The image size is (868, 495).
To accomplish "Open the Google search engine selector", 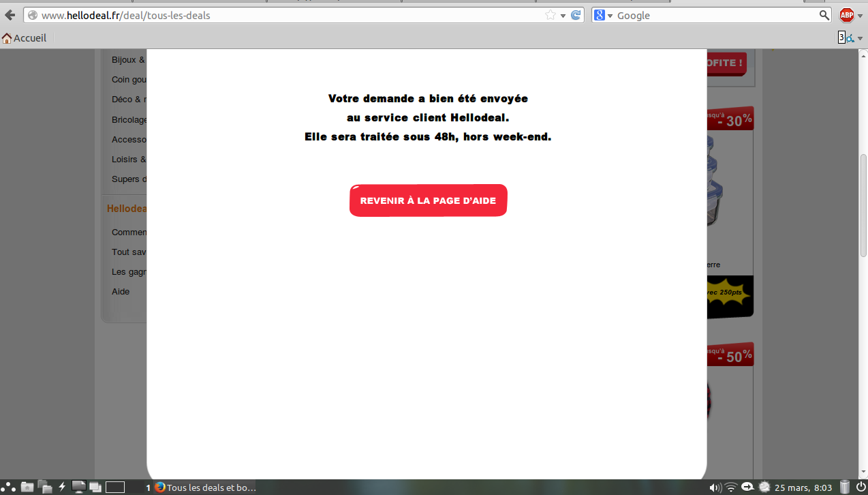I will (604, 15).
